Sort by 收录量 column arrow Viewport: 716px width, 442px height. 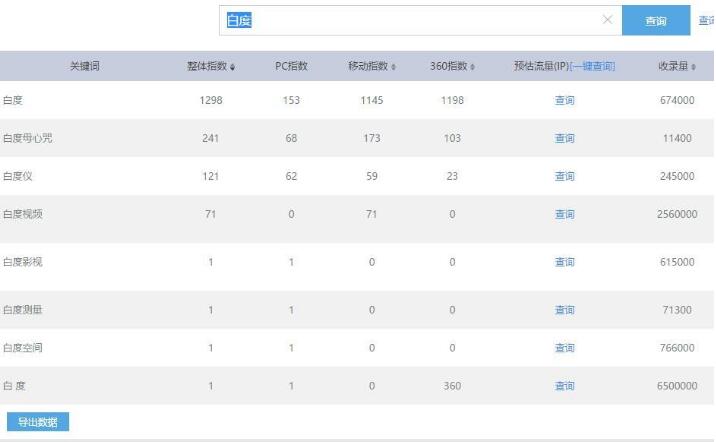(x=693, y=67)
